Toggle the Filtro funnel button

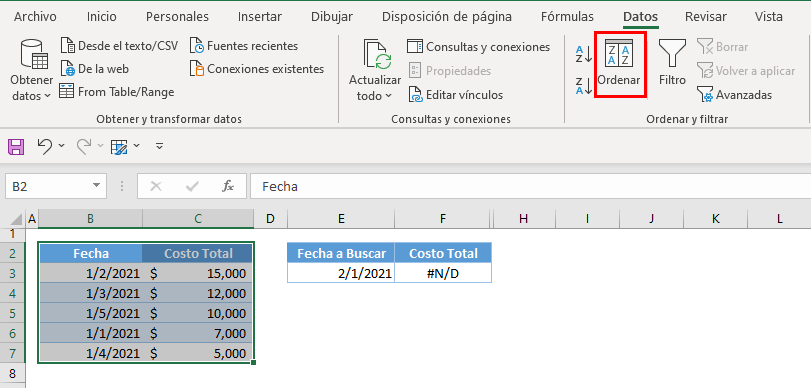(672, 63)
